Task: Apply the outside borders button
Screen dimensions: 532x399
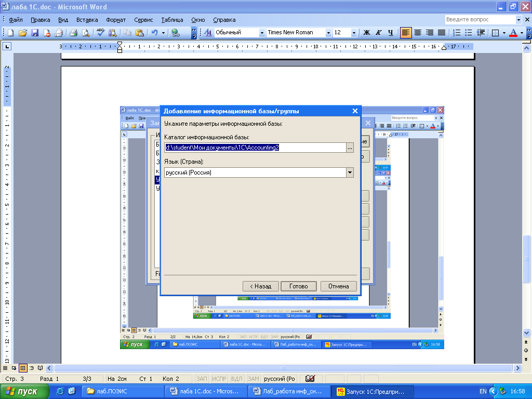Action: (495, 33)
